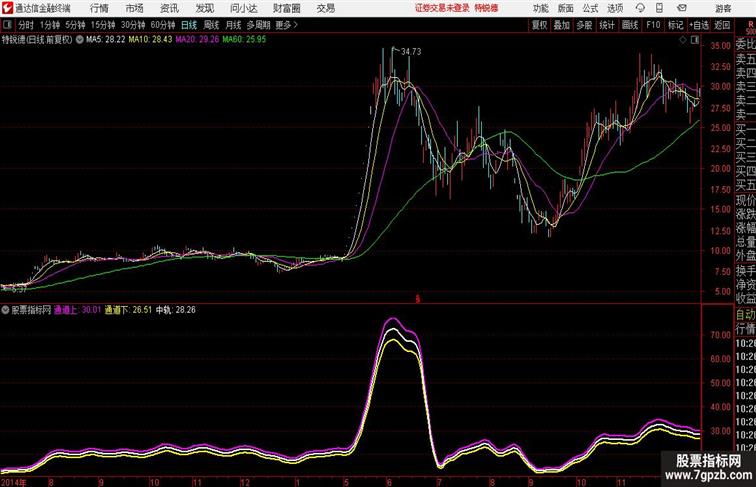This screenshot has height=487, width=756.
Task: Click the diamond icon at chart top-right
Action: 683,40
